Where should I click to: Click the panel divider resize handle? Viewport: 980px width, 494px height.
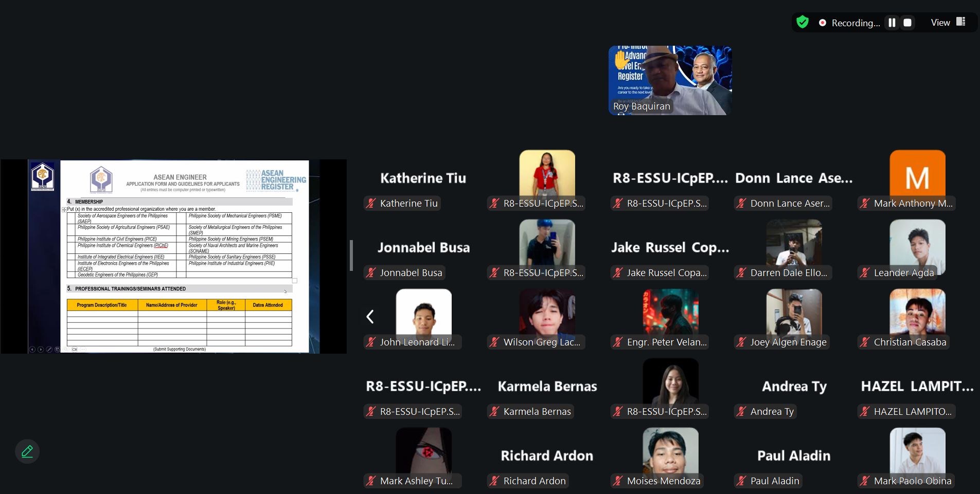pos(351,255)
